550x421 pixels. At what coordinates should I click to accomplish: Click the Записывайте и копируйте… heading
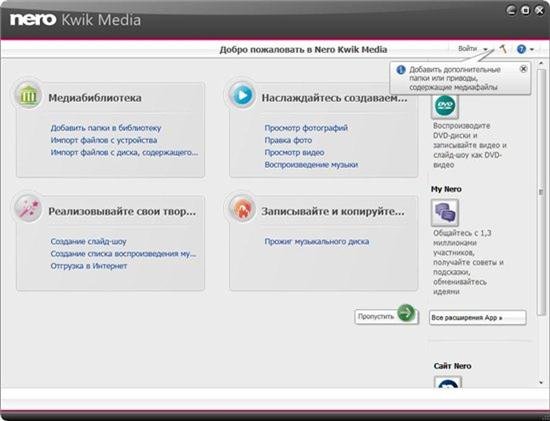click(x=333, y=211)
